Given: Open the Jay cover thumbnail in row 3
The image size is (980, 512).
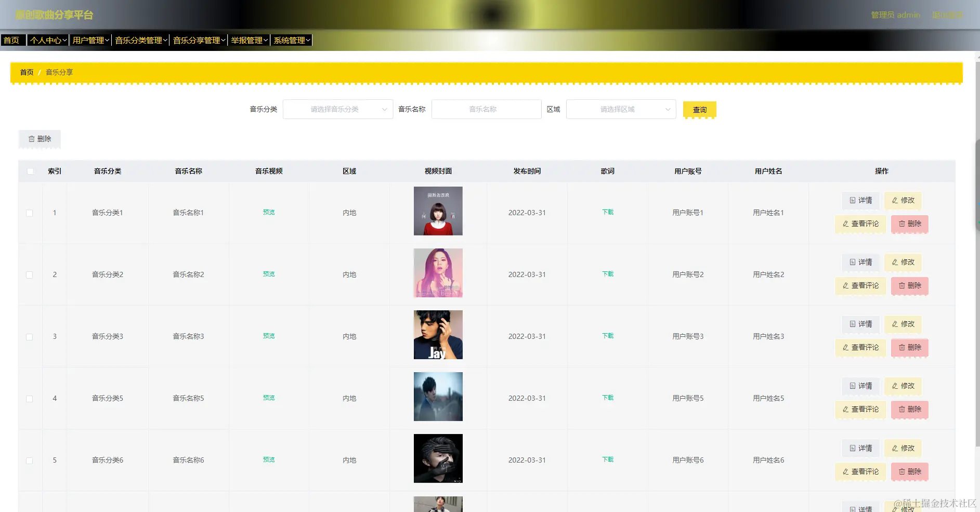Looking at the screenshot, I should [x=438, y=335].
